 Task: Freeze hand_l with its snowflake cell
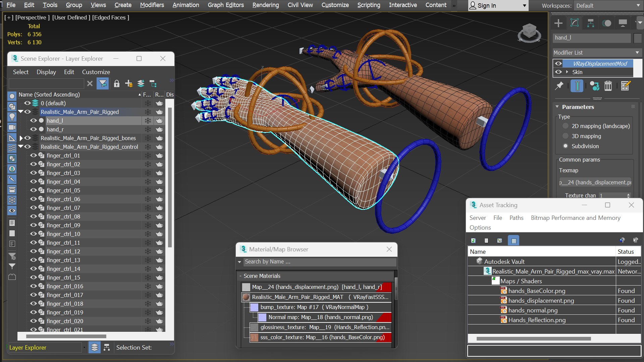pyautogui.click(x=148, y=121)
